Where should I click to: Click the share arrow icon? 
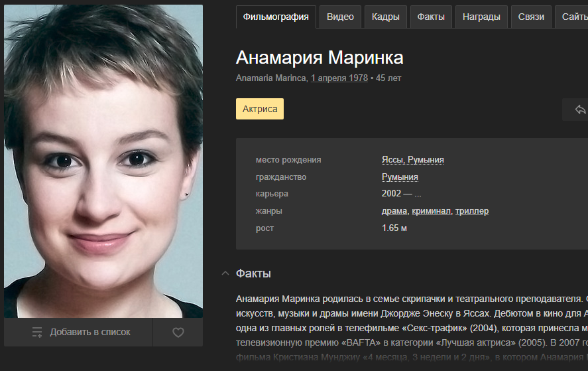[x=580, y=110]
